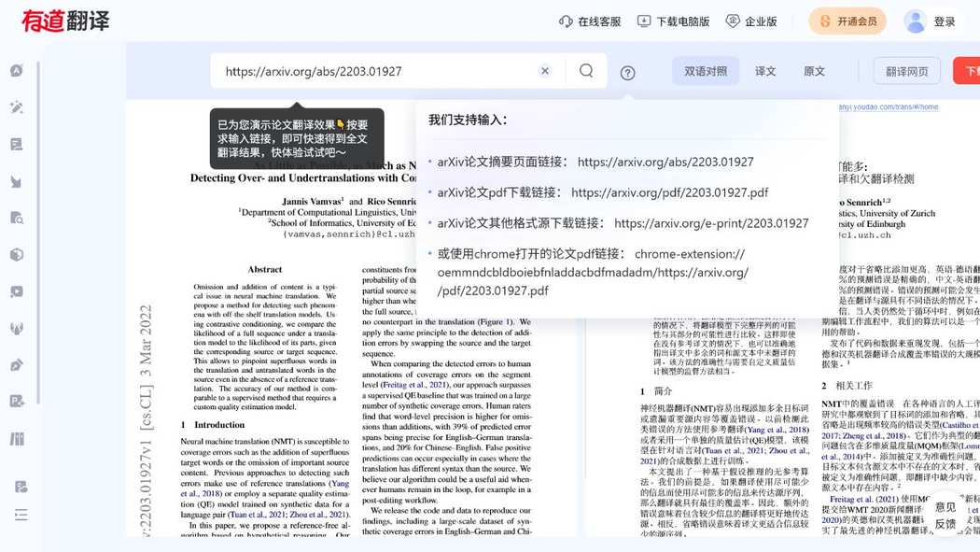Open 企业版 enterprise edition

(x=751, y=21)
